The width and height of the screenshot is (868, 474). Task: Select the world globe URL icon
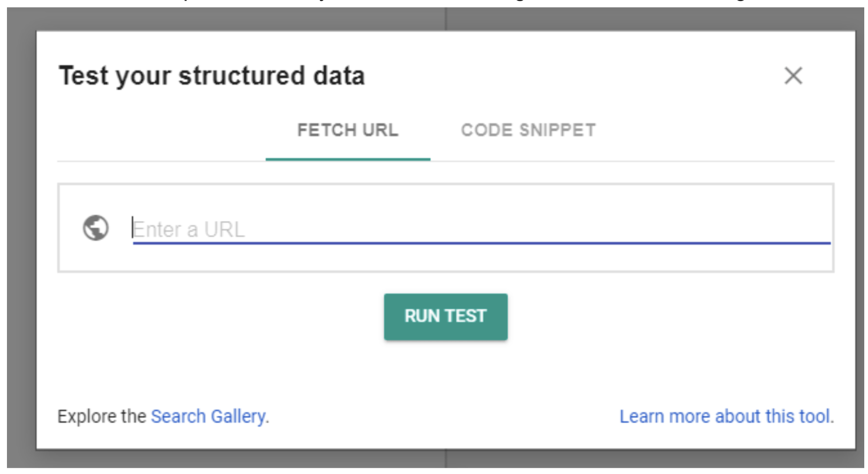coord(96,228)
